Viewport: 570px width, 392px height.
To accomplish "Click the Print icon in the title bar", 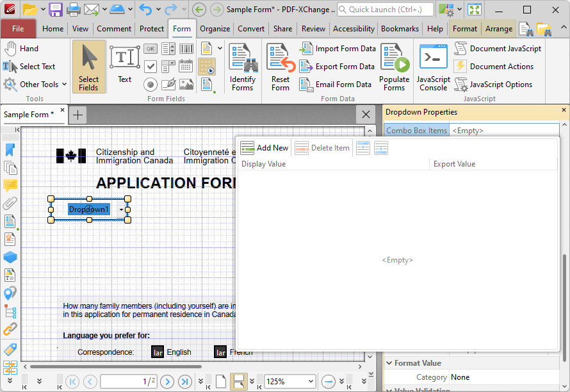I will coord(74,10).
